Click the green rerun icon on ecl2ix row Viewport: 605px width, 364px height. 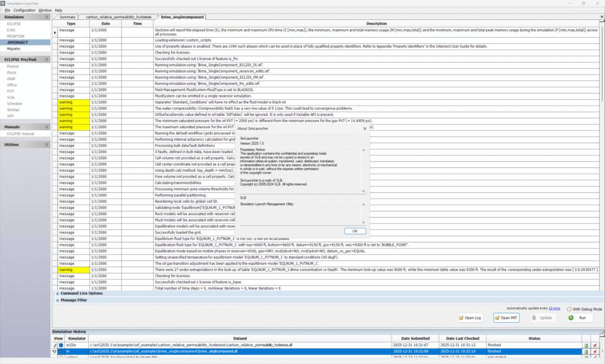tap(586, 344)
